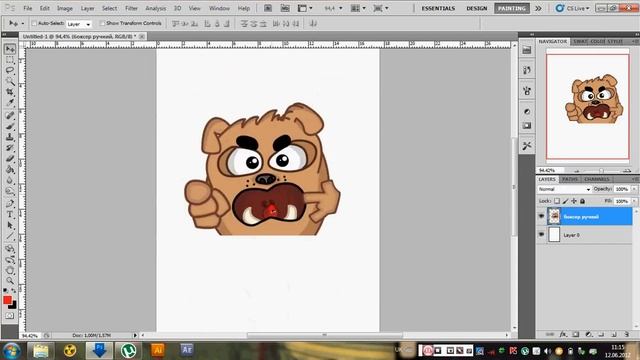The width and height of the screenshot is (640, 360).
Task: Select the Line shape tool
Action: (x=10, y=236)
